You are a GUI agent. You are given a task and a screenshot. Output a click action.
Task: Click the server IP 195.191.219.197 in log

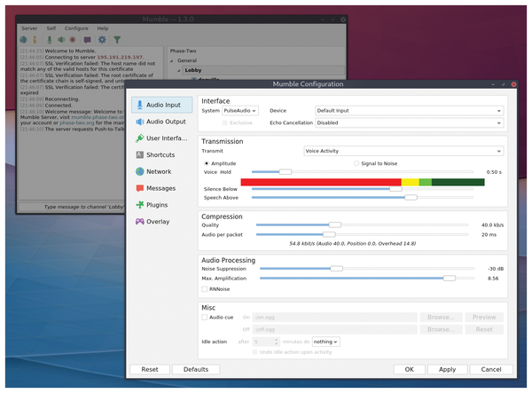click(x=120, y=57)
